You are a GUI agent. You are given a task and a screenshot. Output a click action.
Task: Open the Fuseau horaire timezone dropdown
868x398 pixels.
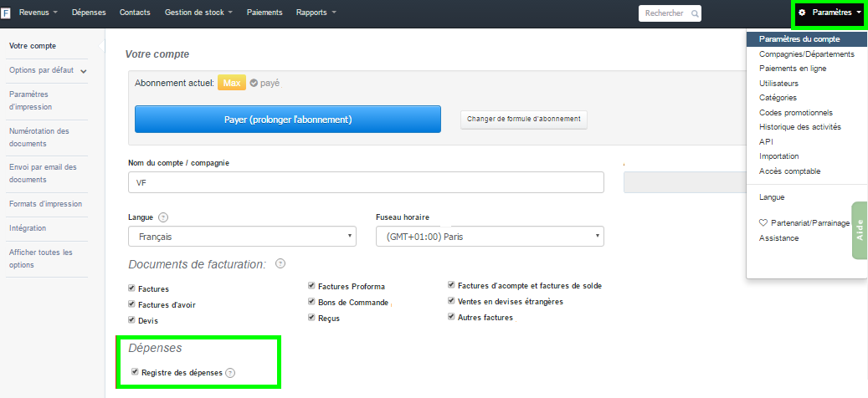[490, 237]
